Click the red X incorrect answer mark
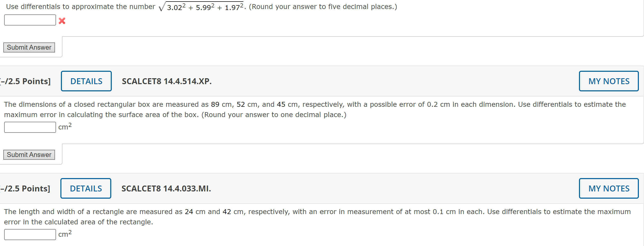 click(x=62, y=21)
